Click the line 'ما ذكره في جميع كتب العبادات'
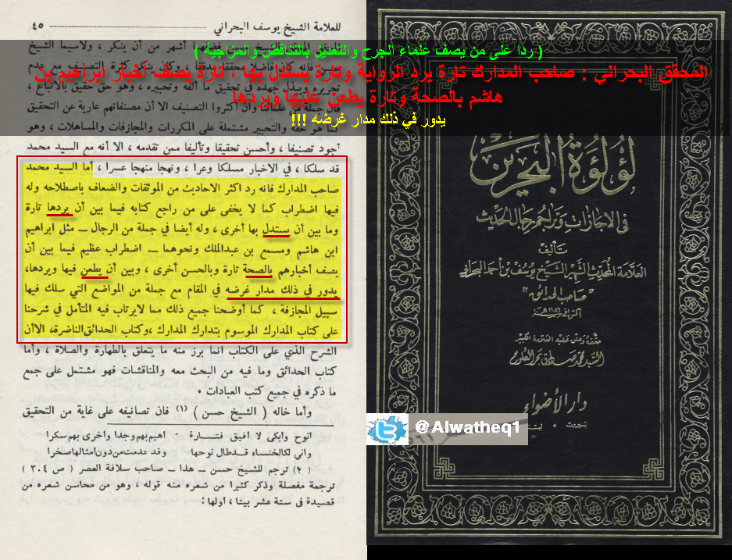The height and width of the screenshot is (560, 732). click(268, 392)
